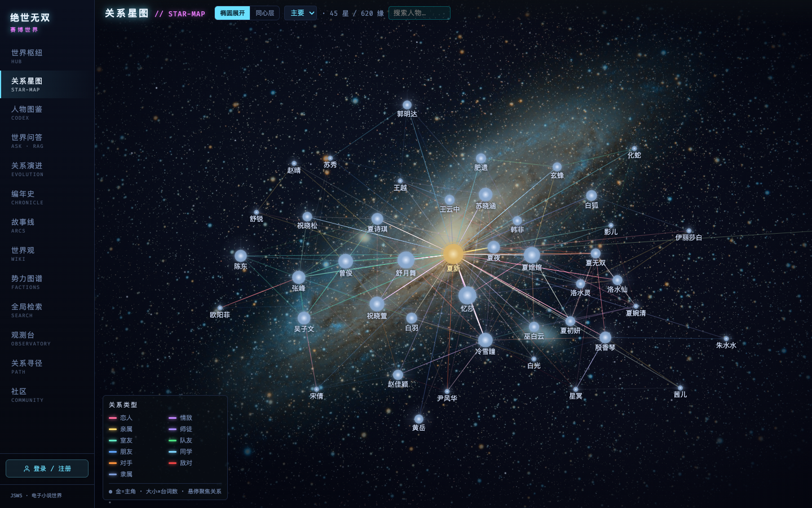Open 关系寻径 PATH page
812x508 pixels.
pyautogui.click(x=47, y=367)
